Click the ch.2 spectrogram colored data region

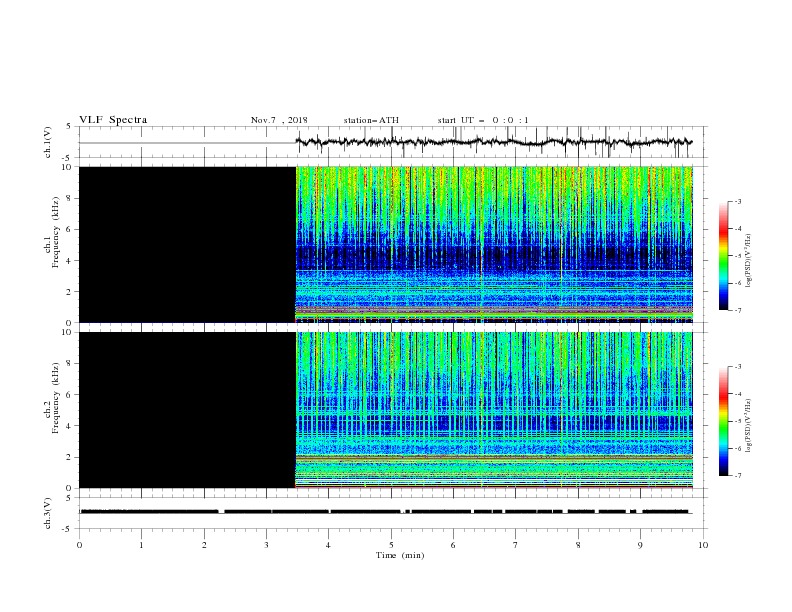(x=494, y=410)
